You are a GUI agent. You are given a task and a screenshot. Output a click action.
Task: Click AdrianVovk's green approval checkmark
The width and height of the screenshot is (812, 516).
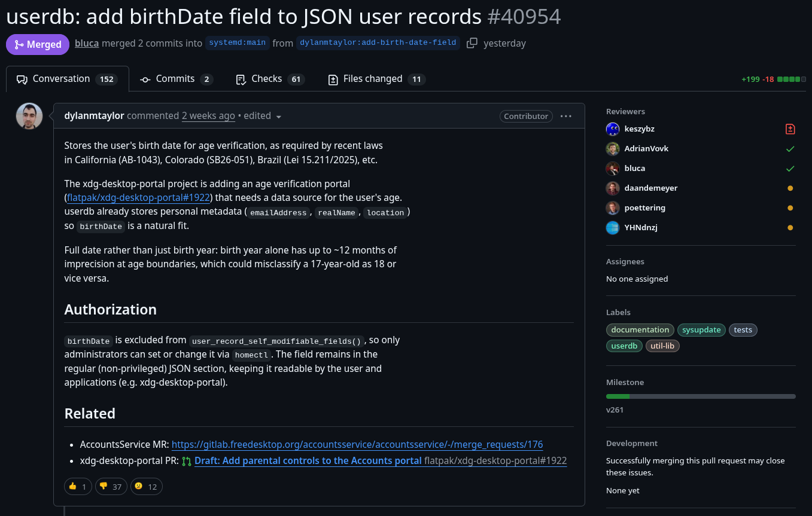(x=790, y=148)
